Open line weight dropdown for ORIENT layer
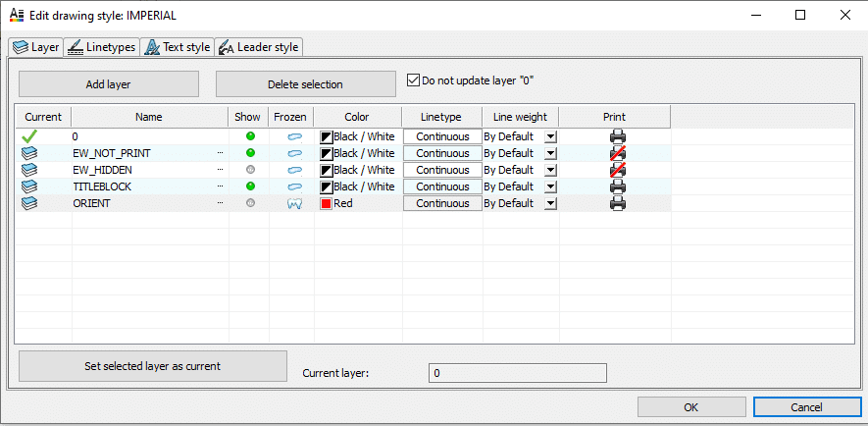 (550, 203)
